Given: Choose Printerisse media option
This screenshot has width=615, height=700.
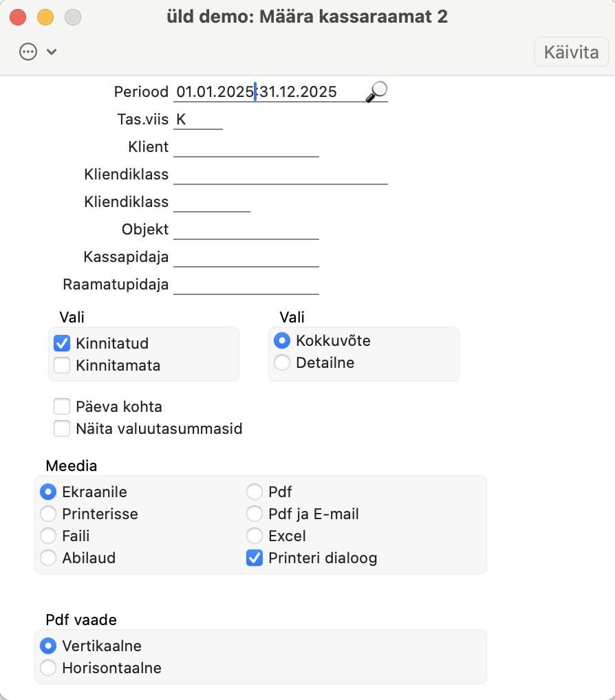Looking at the screenshot, I should (x=48, y=514).
